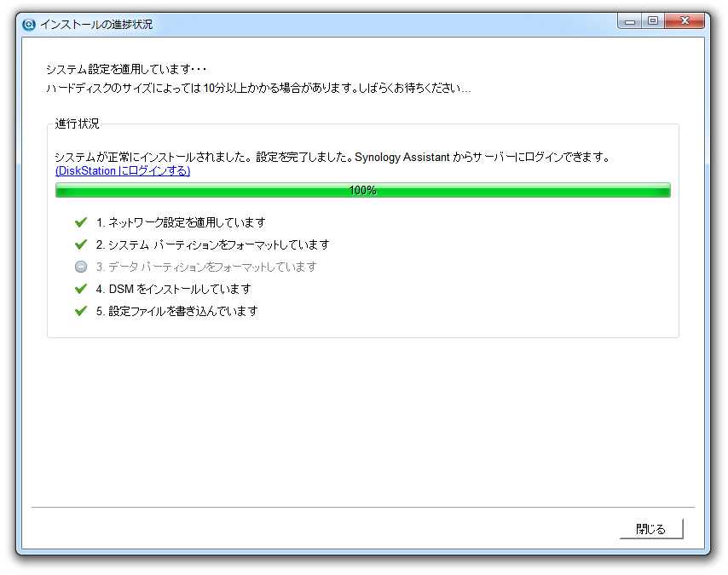The image size is (728, 575).
Task: Select text 2. システム パーティションをフォーマットしています
Action: pos(212,244)
